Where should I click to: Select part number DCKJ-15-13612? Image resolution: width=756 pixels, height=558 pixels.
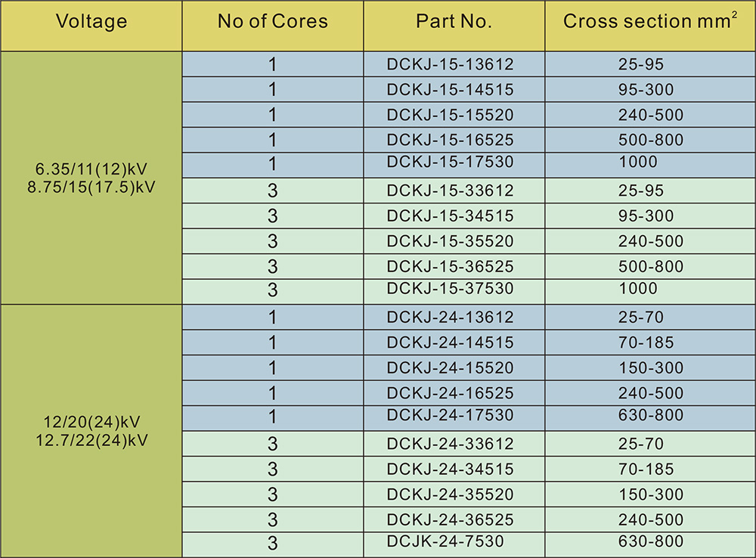[450, 64]
